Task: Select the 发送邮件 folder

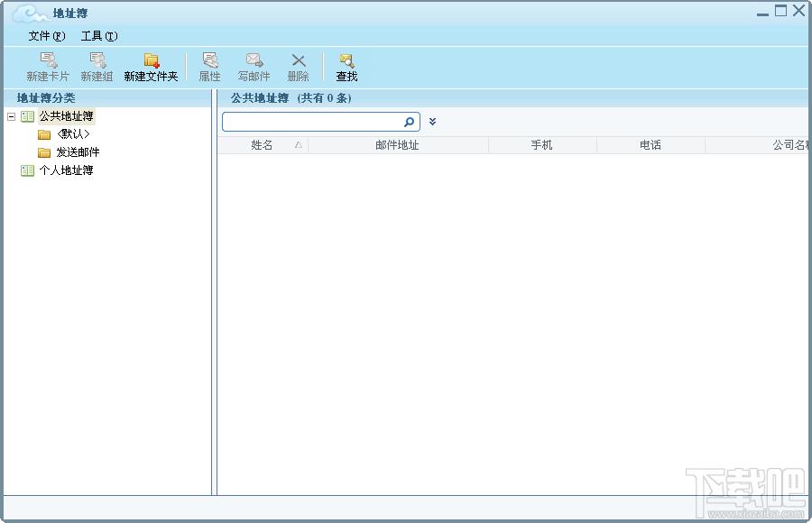Action: point(78,152)
